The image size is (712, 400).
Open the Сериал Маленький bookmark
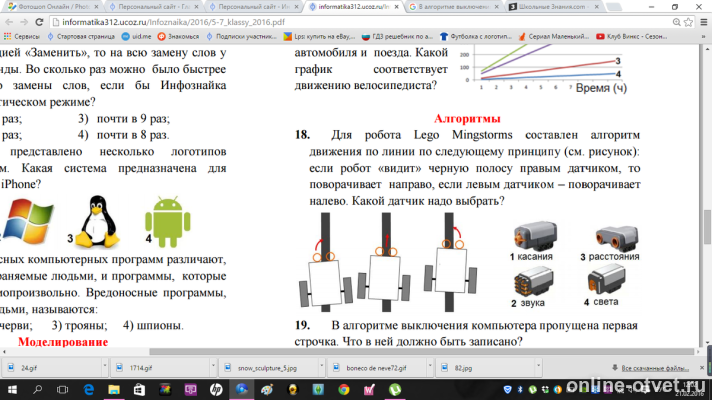[554, 36]
